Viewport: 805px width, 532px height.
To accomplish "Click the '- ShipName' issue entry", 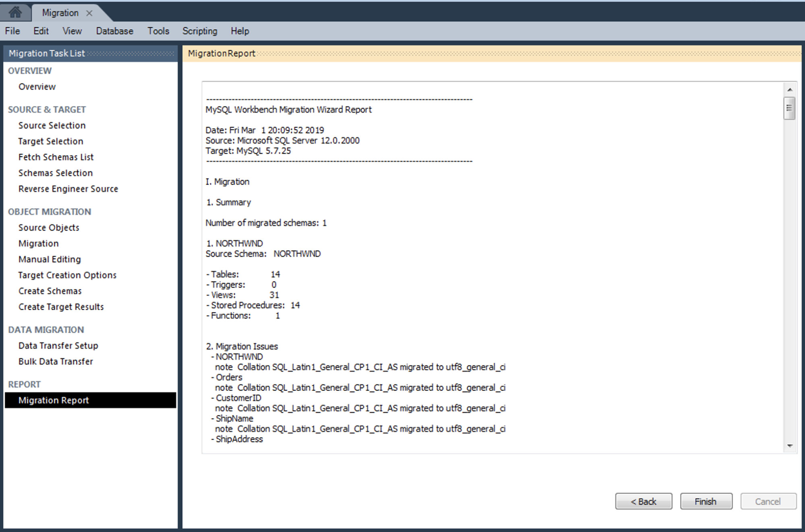I will click(x=232, y=418).
